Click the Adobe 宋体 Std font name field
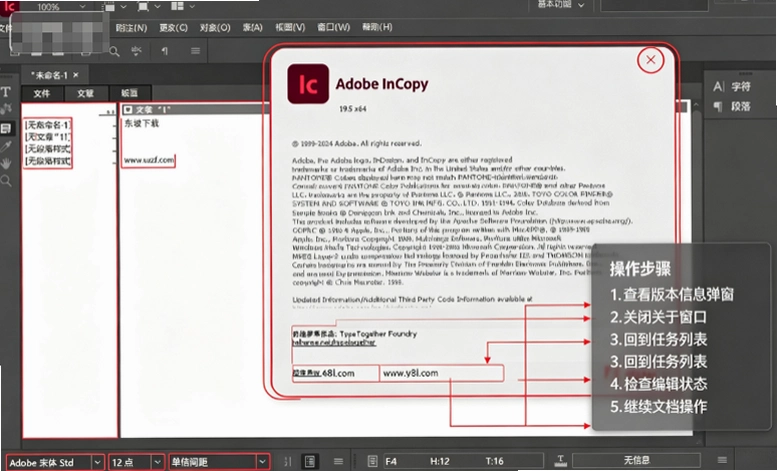 [50, 462]
